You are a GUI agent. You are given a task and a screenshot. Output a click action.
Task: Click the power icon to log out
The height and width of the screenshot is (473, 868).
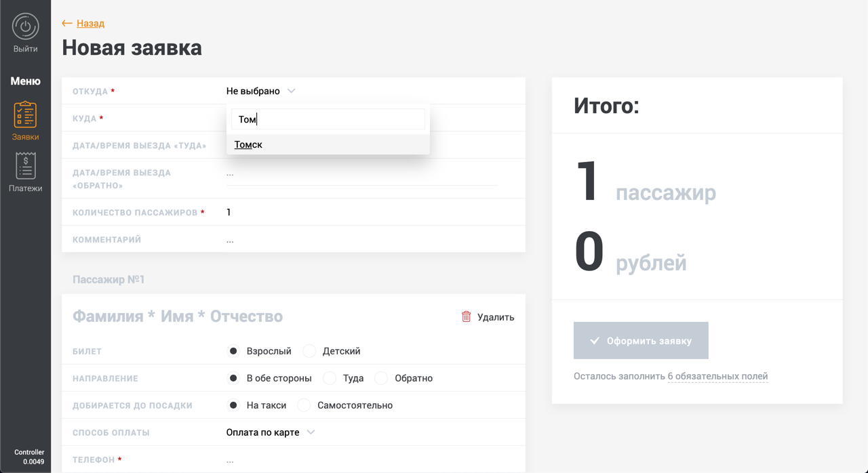25,26
